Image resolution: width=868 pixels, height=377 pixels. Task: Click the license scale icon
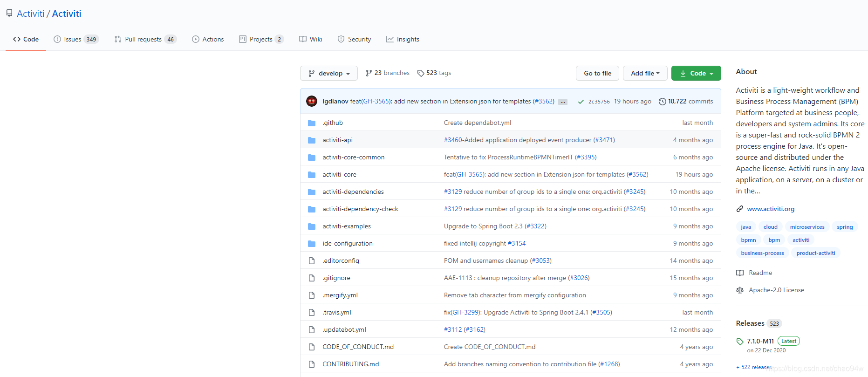pyautogui.click(x=740, y=290)
